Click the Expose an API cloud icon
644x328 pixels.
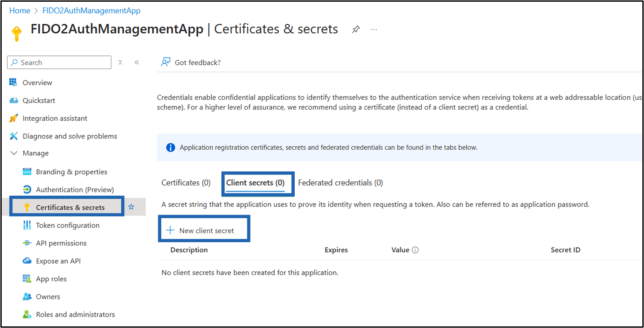click(27, 261)
